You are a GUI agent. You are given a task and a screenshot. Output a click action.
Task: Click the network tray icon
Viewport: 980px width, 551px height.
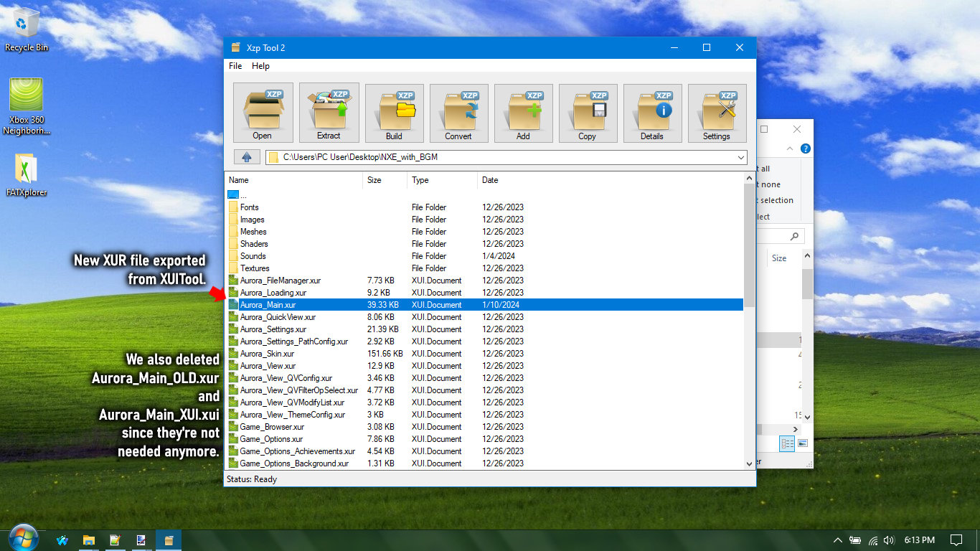click(872, 540)
